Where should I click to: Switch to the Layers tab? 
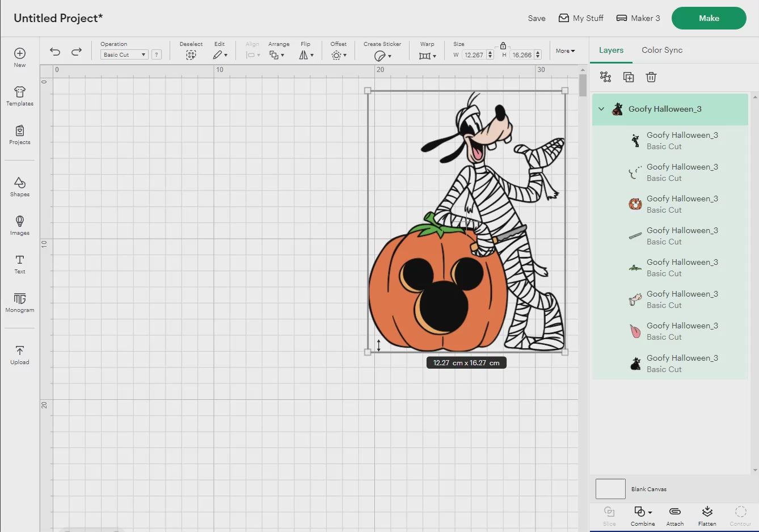coord(611,50)
